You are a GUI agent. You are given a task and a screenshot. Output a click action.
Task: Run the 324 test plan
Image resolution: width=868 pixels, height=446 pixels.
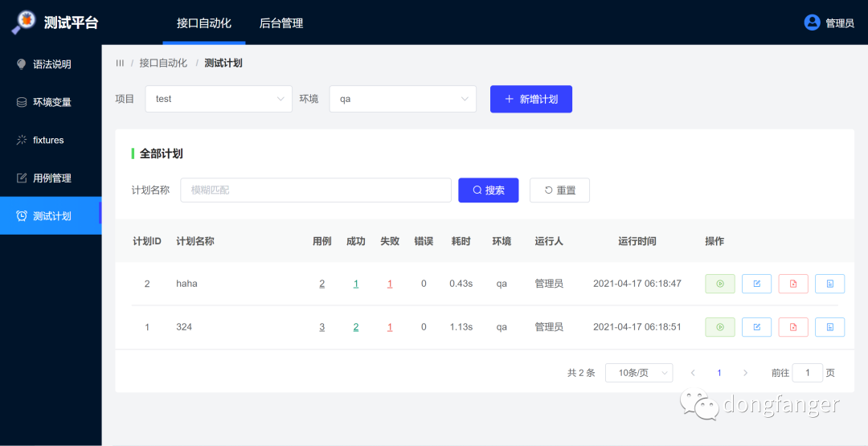pyautogui.click(x=719, y=327)
